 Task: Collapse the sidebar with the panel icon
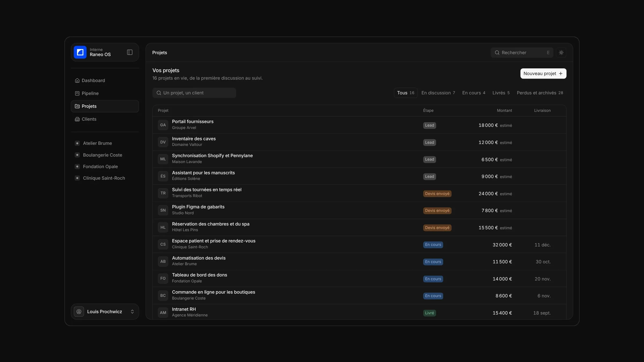pyautogui.click(x=130, y=52)
